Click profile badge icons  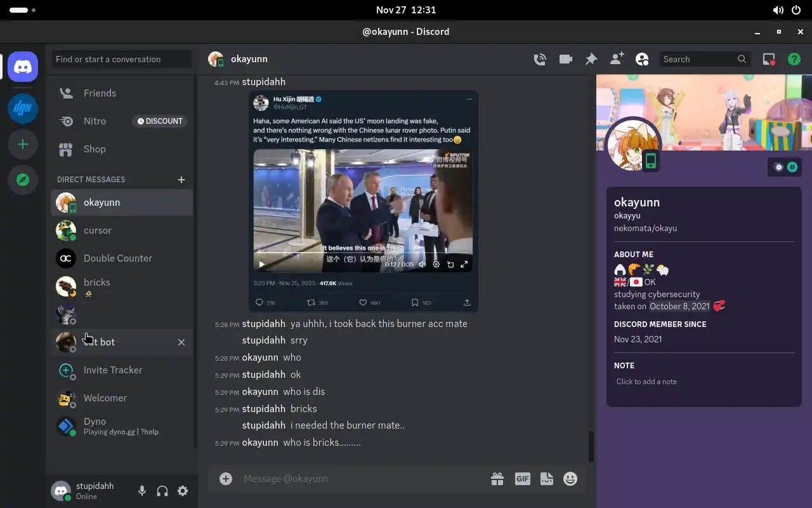[x=785, y=167]
